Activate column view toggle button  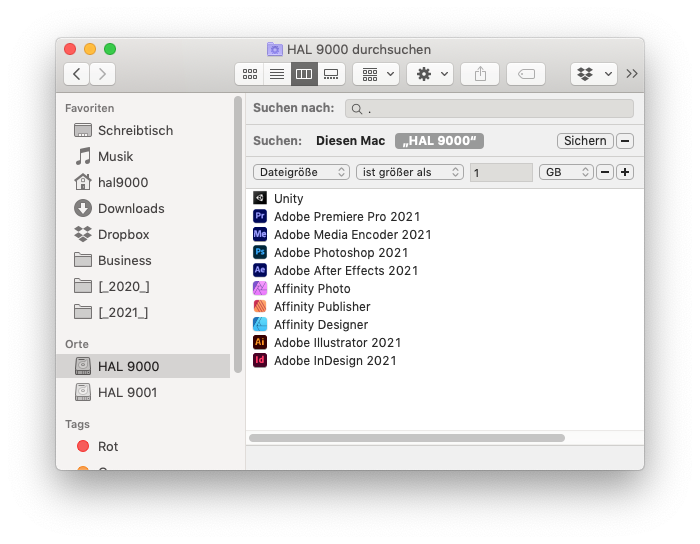click(x=304, y=74)
